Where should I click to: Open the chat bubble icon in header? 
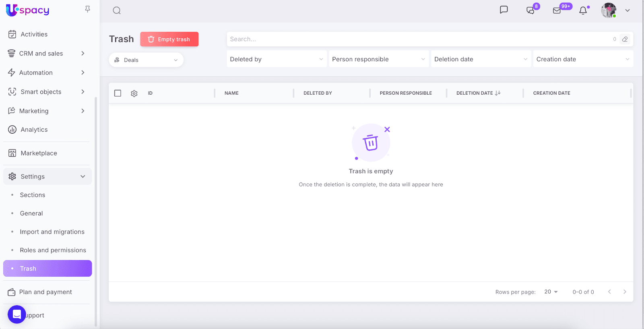[x=504, y=10]
